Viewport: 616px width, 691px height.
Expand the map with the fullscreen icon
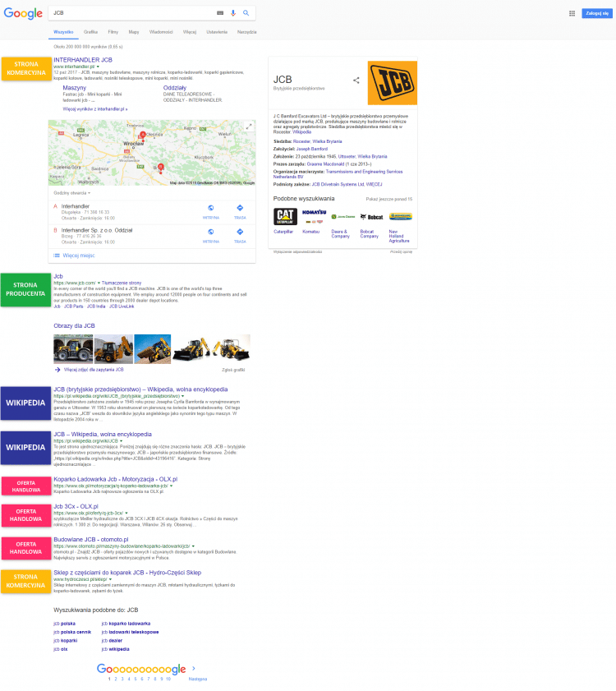coord(249,127)
